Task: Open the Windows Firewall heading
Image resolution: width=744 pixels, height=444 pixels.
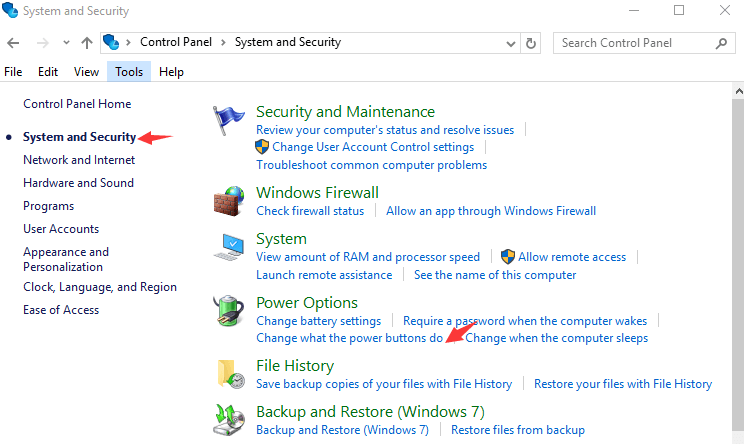Action: pos(317,193)
